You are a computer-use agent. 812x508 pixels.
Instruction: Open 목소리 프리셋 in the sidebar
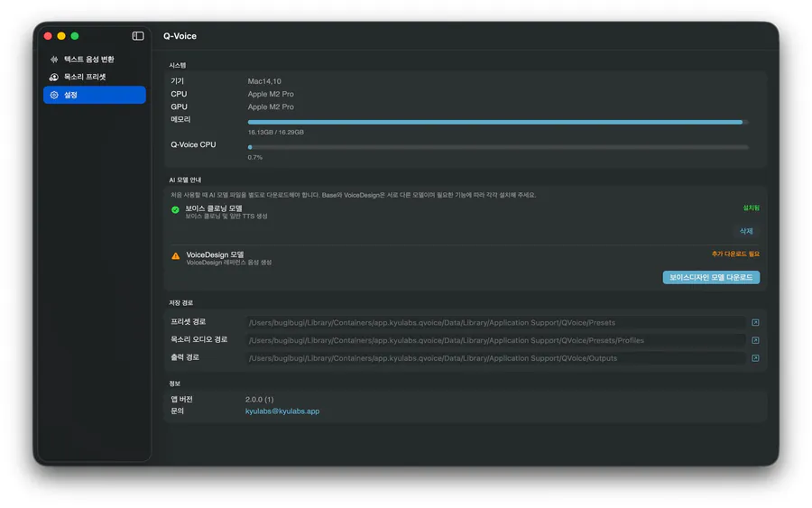click(94, 77)
